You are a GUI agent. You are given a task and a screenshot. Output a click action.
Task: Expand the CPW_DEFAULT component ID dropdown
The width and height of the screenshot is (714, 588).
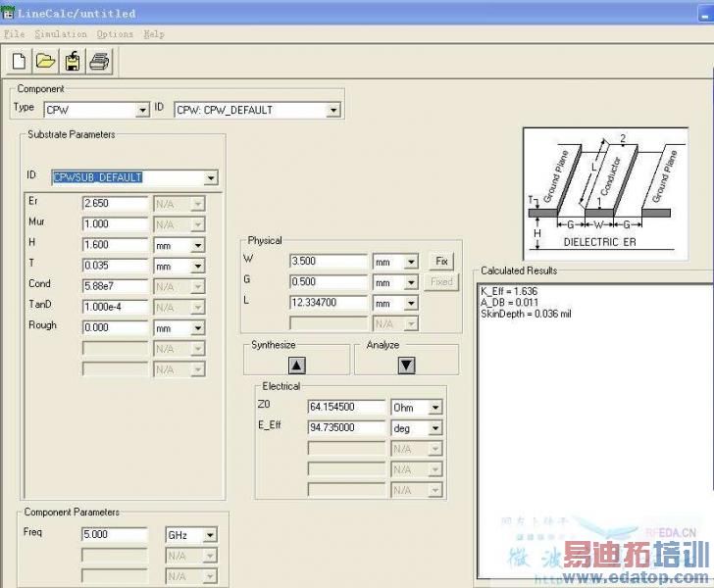click(x=333, y=110)
